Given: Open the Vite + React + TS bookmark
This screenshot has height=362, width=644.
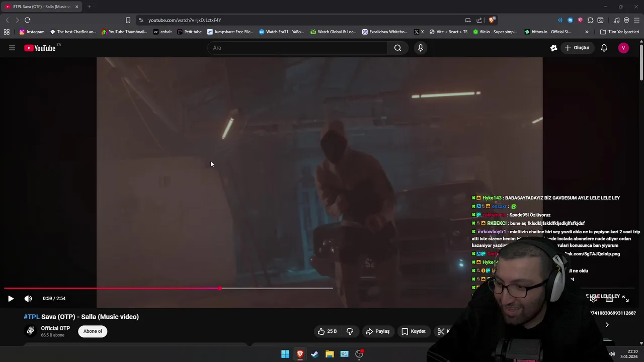Looking at the screenshot, I should click(x=448, y=32).
